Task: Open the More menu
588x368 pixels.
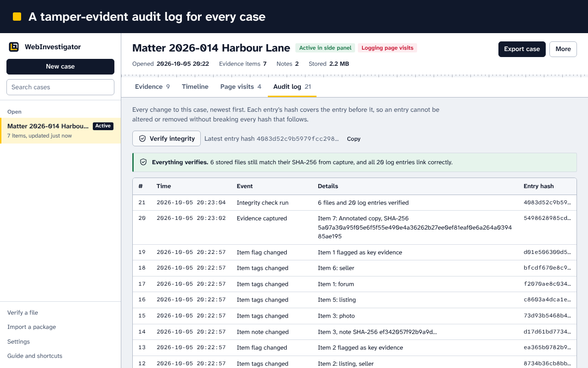Action: (563, 49)
